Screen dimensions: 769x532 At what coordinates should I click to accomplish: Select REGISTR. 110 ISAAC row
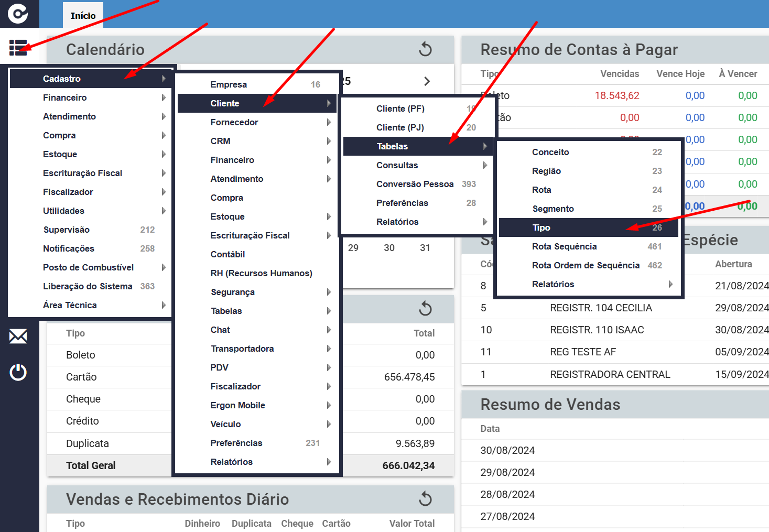(615, 330)
